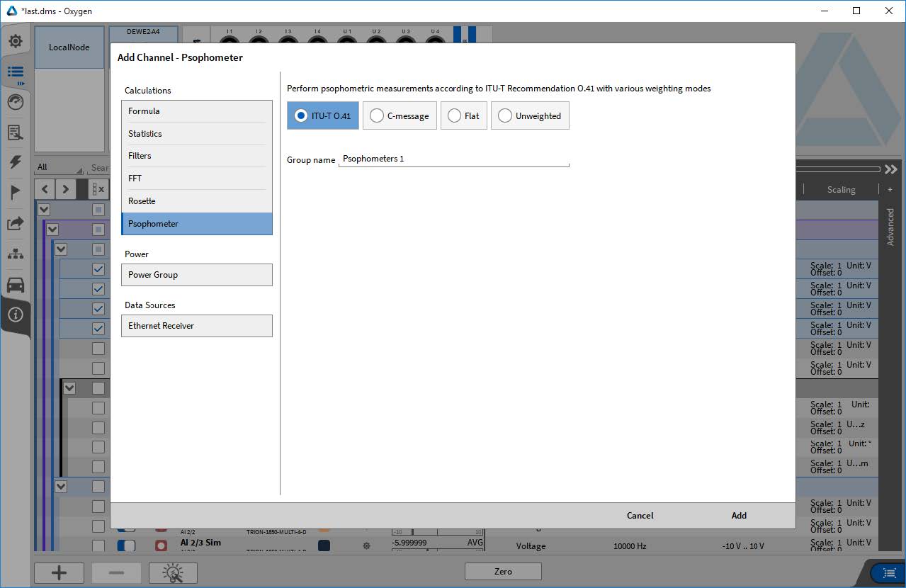Screen dimensions: 906x588
Task: Collapse the lowest blue group node
Action: point(61,487)
